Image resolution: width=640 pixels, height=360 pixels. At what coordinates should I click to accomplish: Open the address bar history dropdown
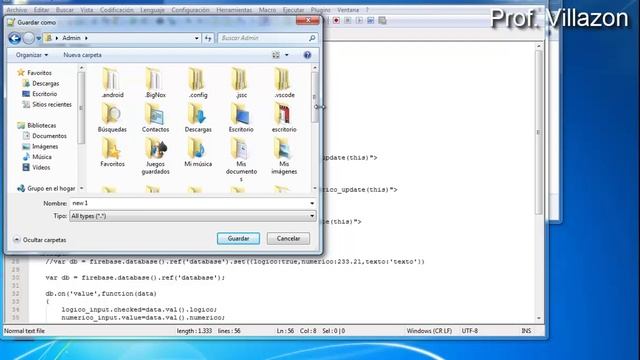pos(197,38)
